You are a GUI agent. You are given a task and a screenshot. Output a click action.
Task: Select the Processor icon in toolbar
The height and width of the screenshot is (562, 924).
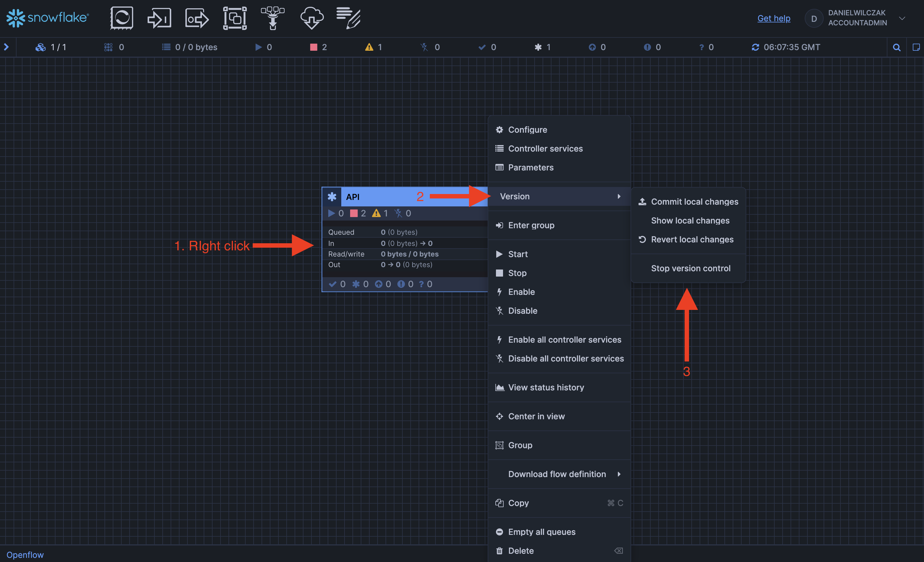122,18
